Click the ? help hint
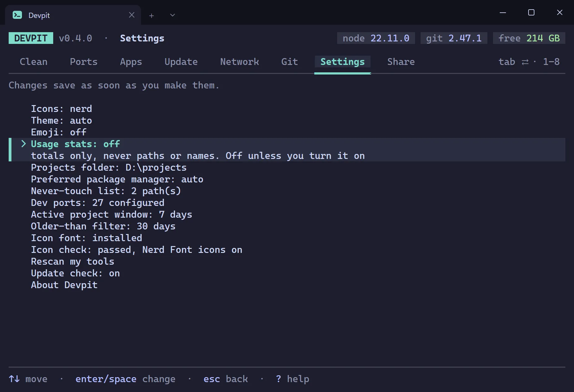The image size is (574, 392). [x=293, y=379]
